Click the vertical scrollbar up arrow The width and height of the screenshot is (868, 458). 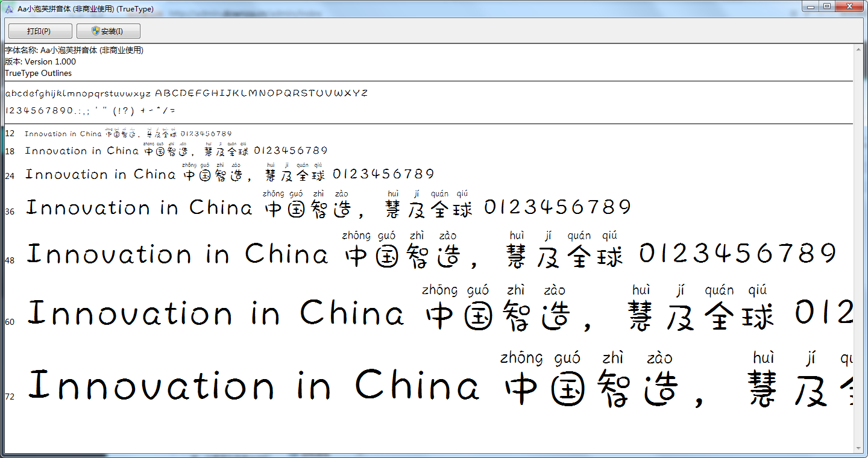859,49
